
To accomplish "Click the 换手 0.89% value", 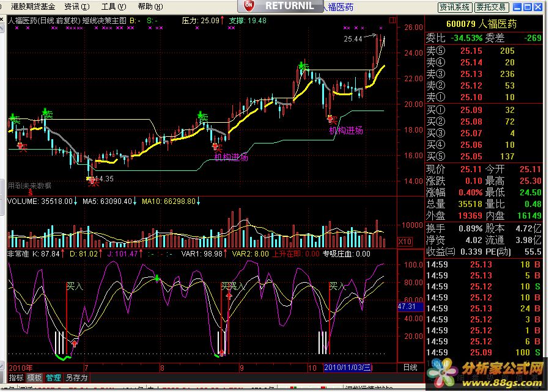I will tap(471, 228).
